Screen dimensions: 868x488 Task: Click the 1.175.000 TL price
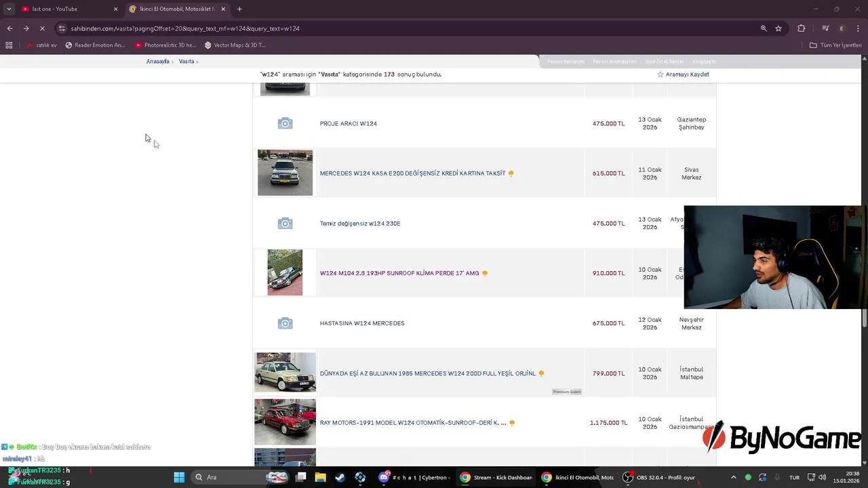609,423
